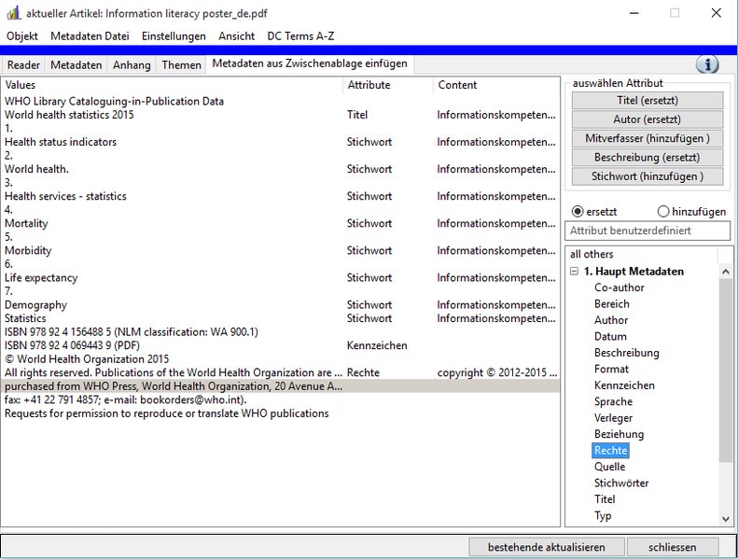Click the blue info icon
This screenshot has height=560, width=738.
[x=707, y=64]
